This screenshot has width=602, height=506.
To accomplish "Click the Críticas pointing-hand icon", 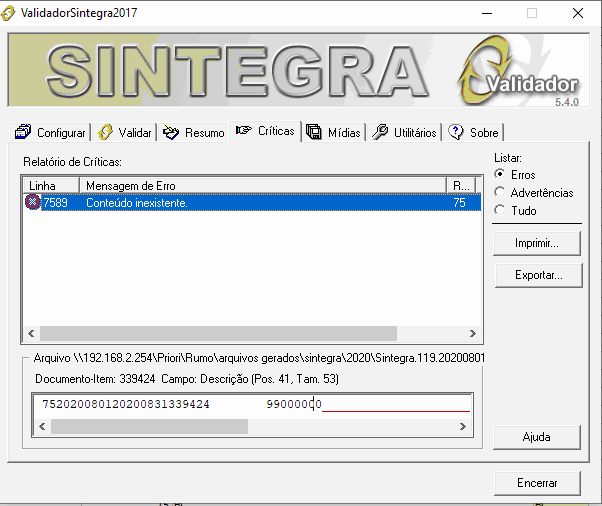I will 243,131.
